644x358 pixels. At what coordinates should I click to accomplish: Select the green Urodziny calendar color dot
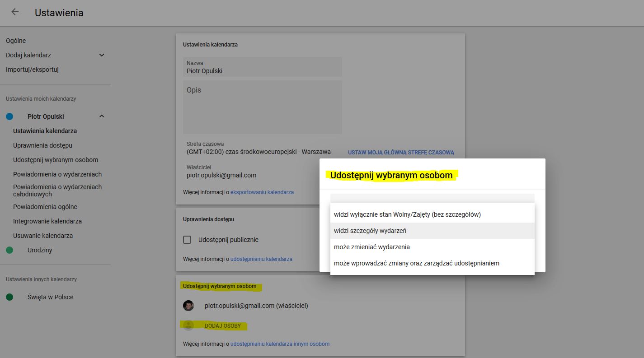9,250
